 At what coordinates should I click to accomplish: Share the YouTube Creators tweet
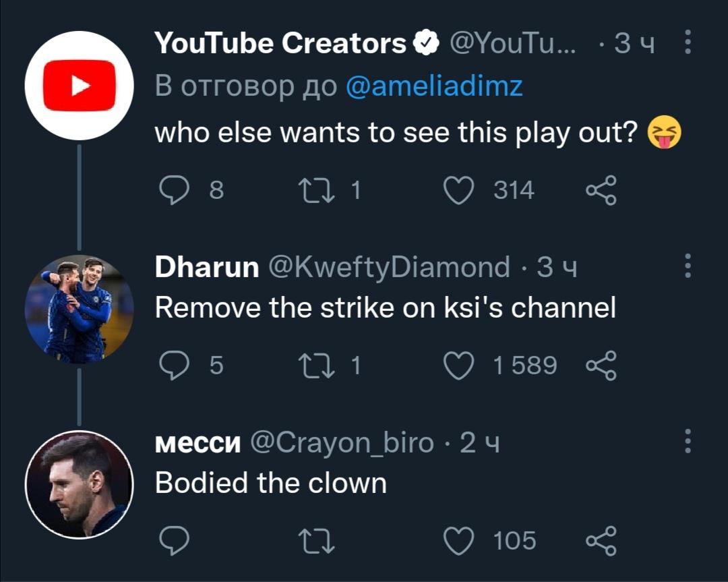click(601, 190)
